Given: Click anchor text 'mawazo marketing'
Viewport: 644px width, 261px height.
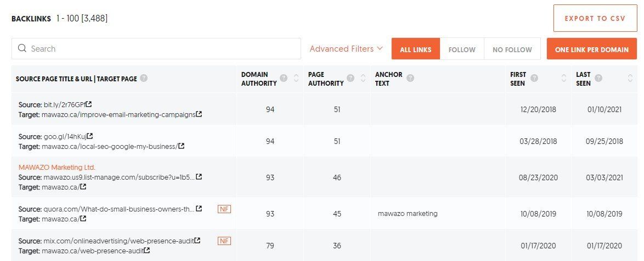Looking at the screenshot, I should point(408,214).
